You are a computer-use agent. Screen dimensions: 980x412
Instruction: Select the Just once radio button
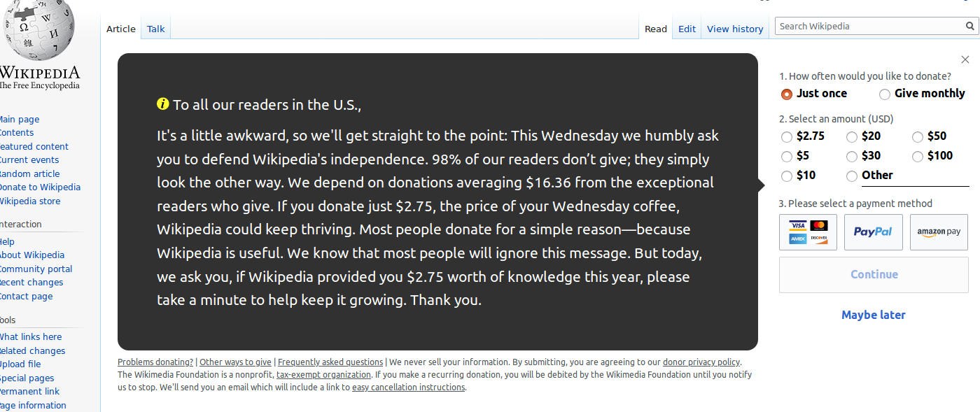787,94
